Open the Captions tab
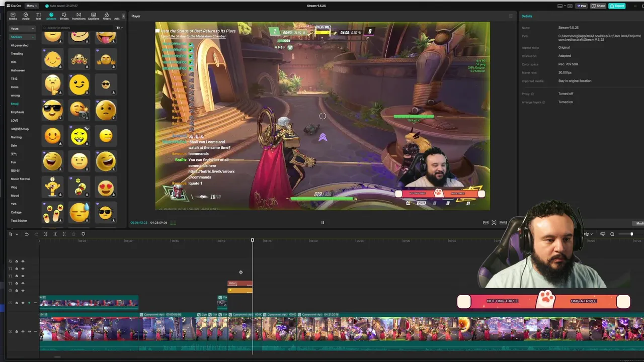Viewport: 644px width, 362px height. (x=94, y=16)
